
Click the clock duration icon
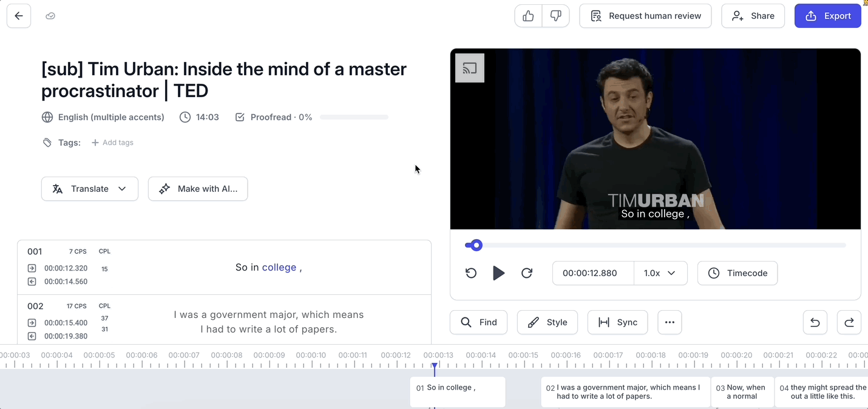185,117
